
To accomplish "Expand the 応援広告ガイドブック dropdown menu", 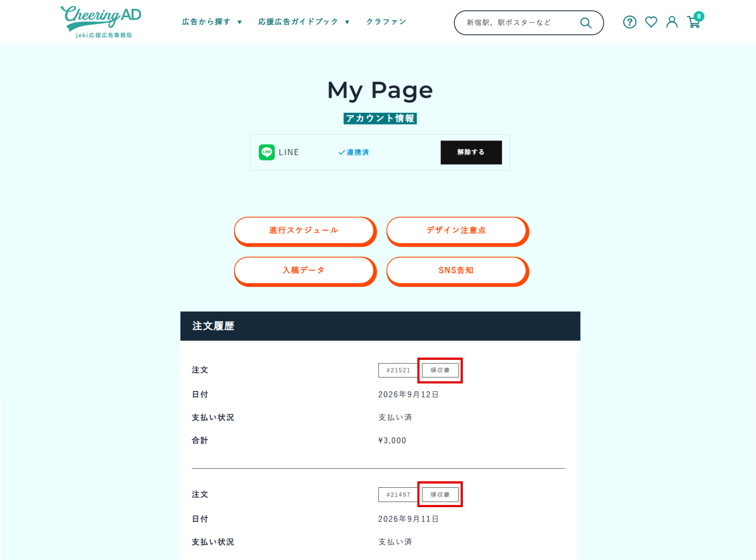I will [x=304, y=22].
